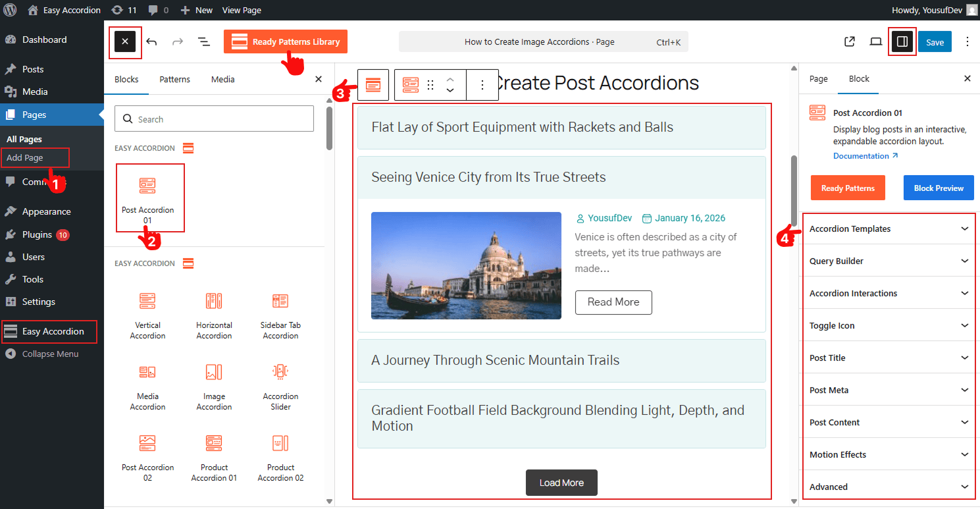Close the block inserter panel
The height and width of the screenshot is (509, 980).
(319, 79)
